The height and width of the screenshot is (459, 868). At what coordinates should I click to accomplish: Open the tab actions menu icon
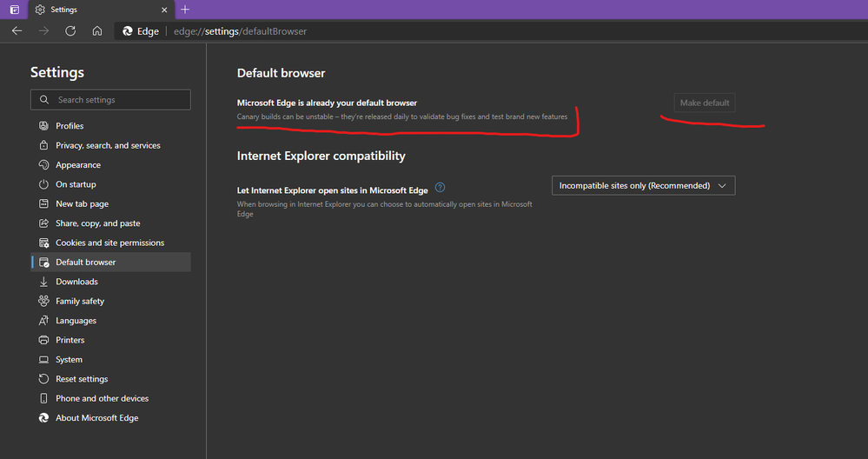(15, 10)
